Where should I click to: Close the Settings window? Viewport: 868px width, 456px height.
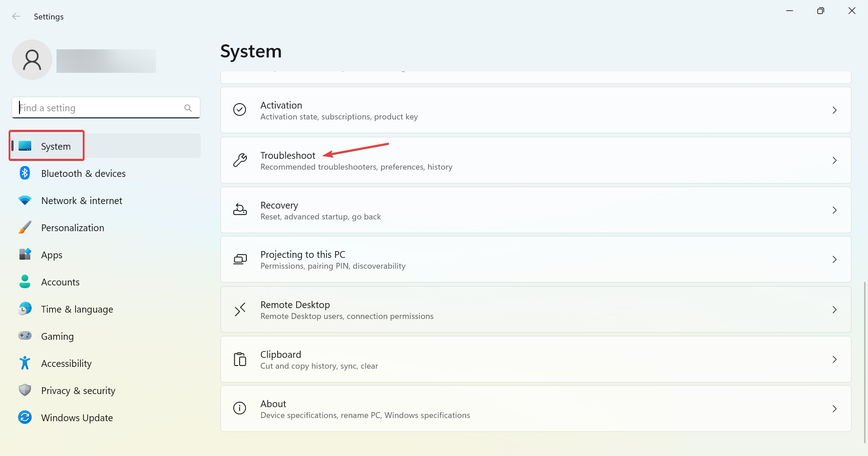pyautogui.click(x=852, y=10)
